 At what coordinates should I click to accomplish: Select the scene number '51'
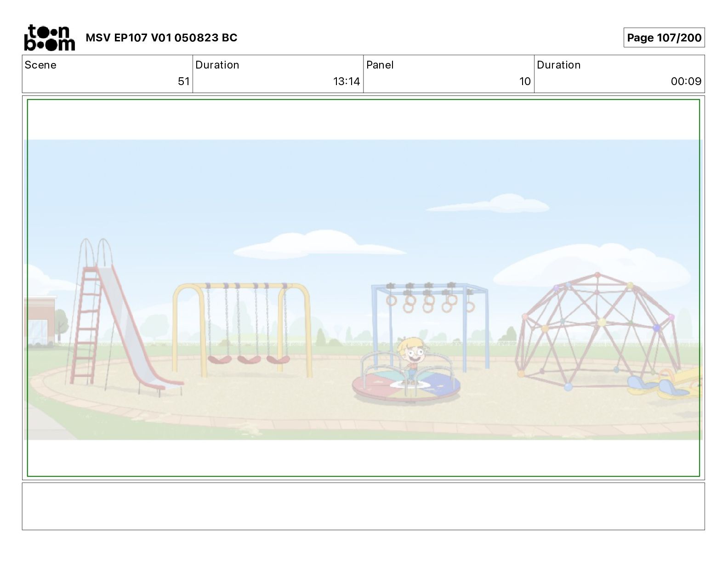183,81
